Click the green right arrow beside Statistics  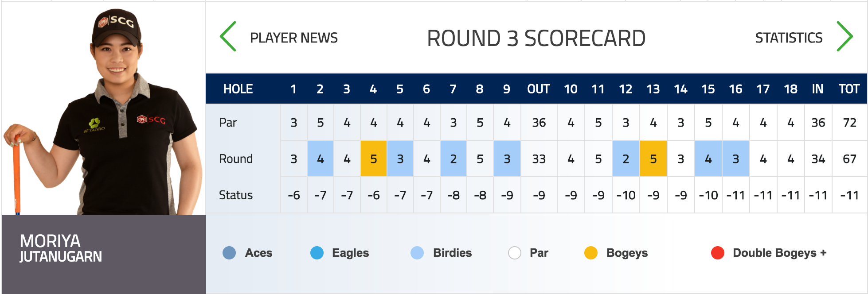coord(845,37)
